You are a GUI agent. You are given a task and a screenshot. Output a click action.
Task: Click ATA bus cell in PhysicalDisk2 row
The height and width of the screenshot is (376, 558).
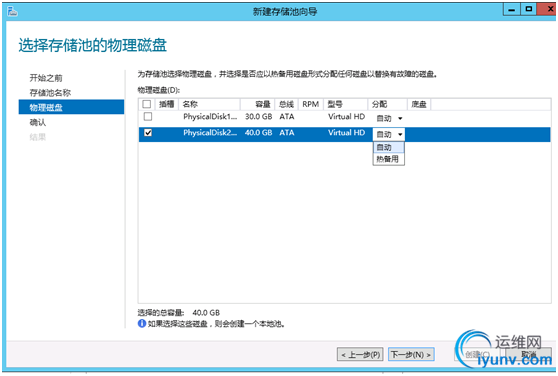(x=287, y=133)
